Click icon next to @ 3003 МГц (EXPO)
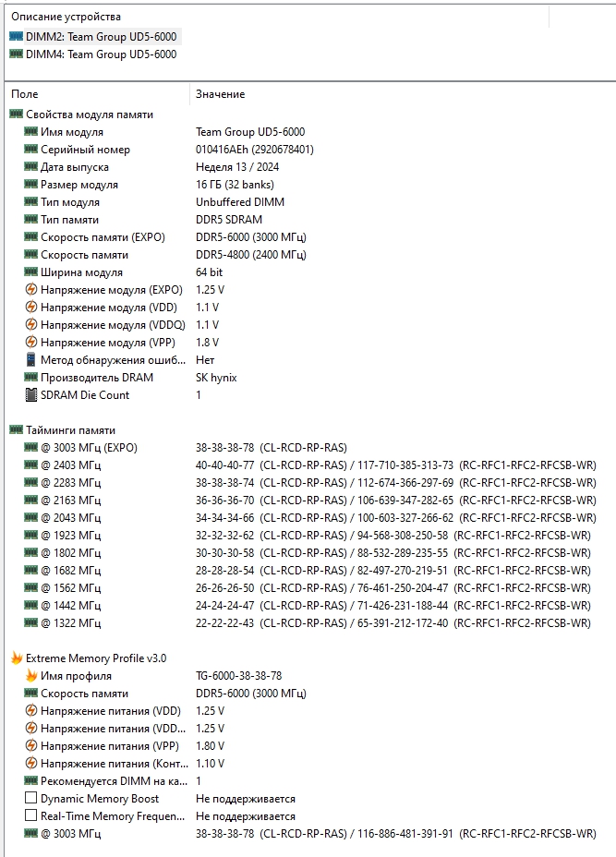 pyautogui.click(x=31, y=448)
